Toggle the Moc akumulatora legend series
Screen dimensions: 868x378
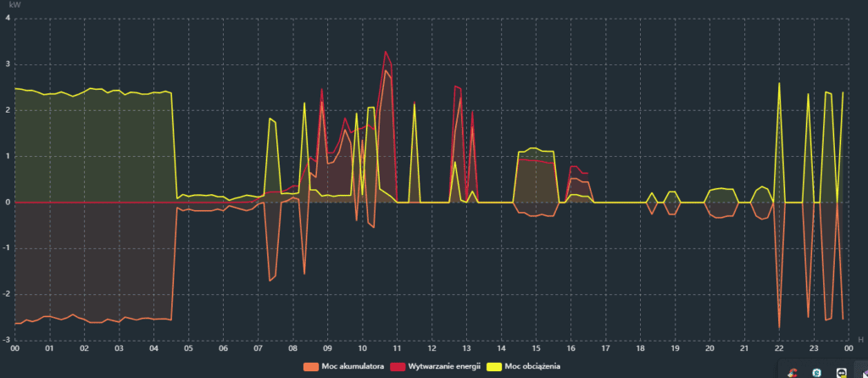[344, 366]
